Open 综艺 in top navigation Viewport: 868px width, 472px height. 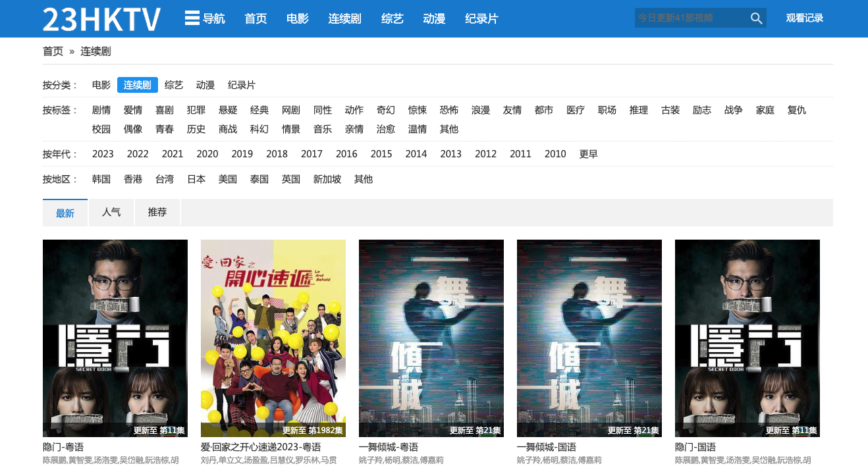pos(393,18)
